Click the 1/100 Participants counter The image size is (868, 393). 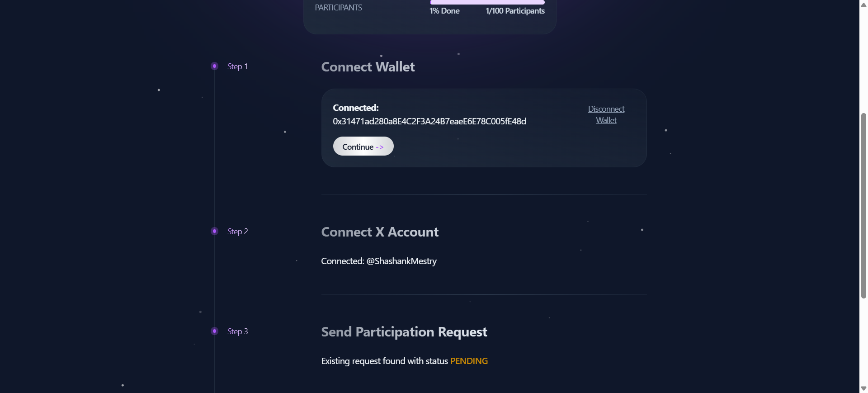coord(515,11)
